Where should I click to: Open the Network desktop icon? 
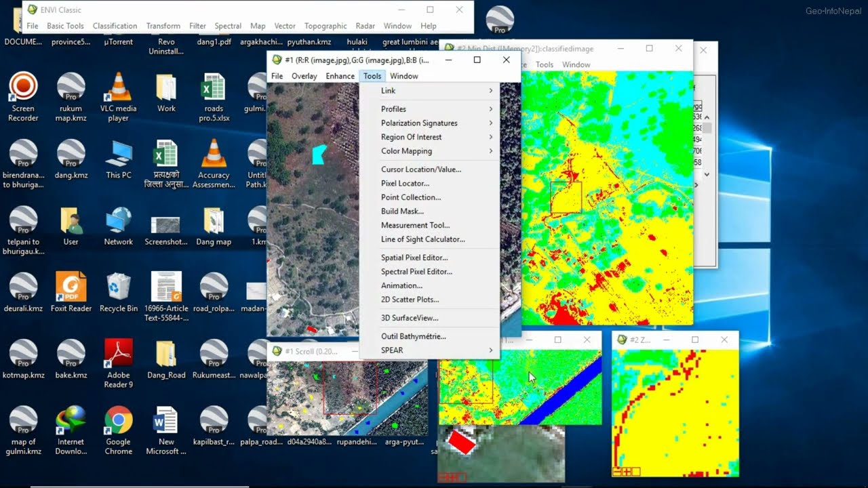(118, 226)
